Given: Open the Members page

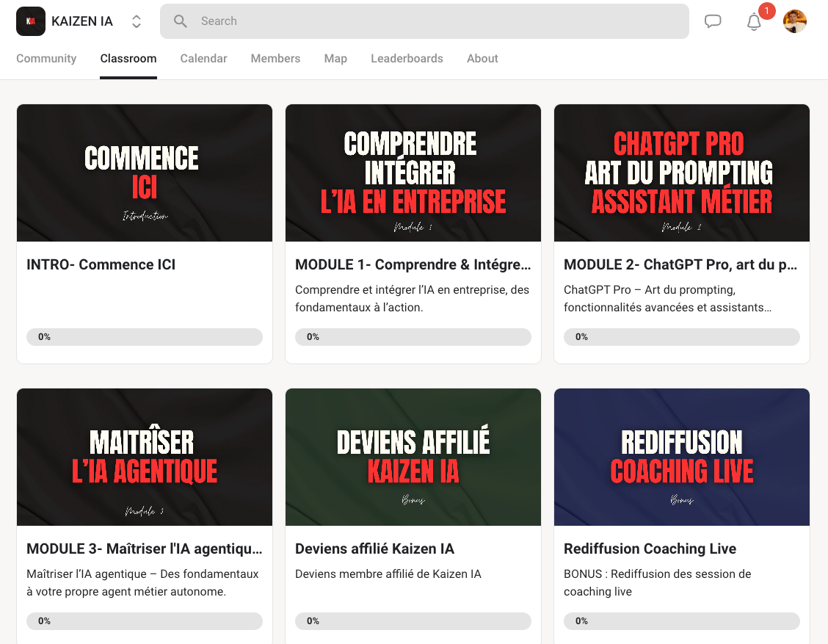Looking at the screenshot, I should tap(275, 58).
